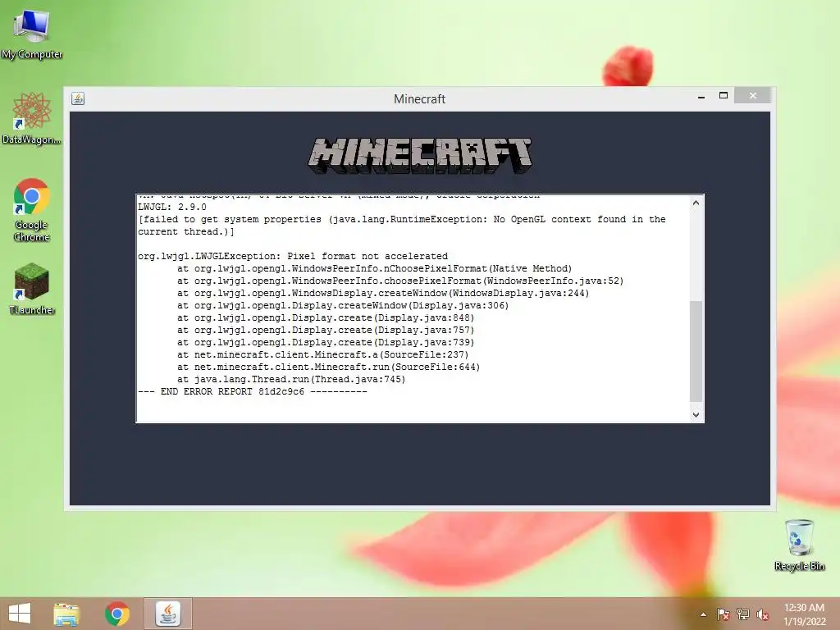Click the line 'LWJGL: 2.9.0'

tap(172, 207)
